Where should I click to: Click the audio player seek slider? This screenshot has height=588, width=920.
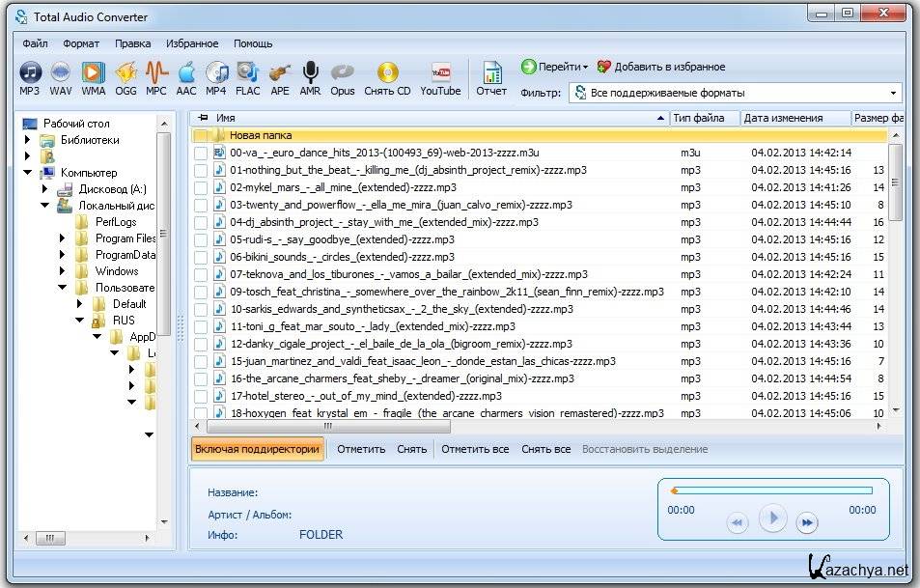[772, 490]
